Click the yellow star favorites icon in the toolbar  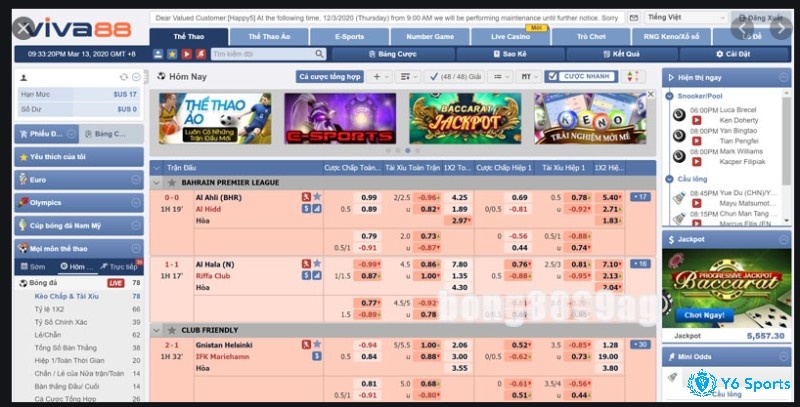click(x=172, y=54)
